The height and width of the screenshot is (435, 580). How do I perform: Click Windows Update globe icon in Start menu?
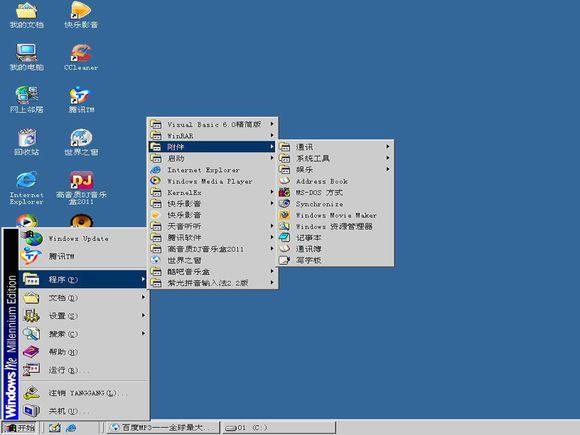34,239
